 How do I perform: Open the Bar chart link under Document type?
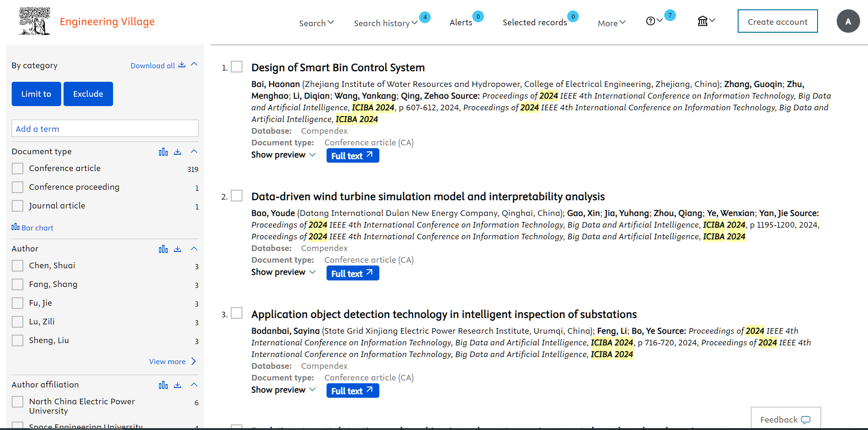33,228
